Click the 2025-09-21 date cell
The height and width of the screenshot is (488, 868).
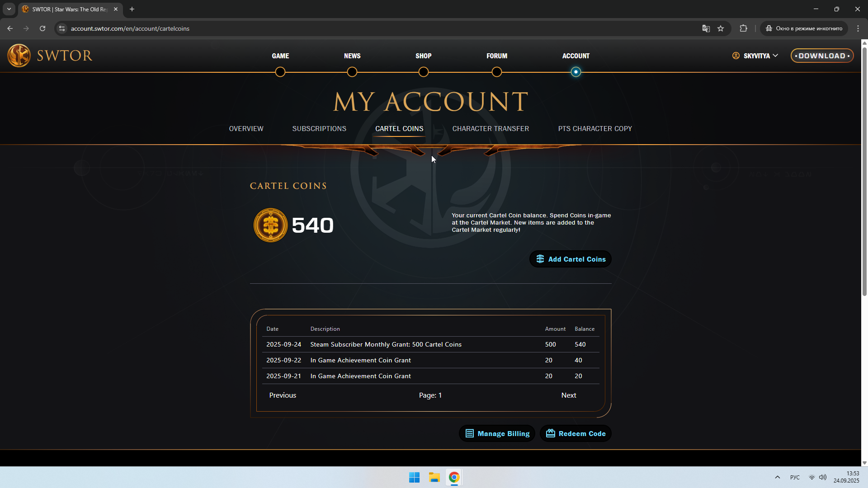coord(283,376)
